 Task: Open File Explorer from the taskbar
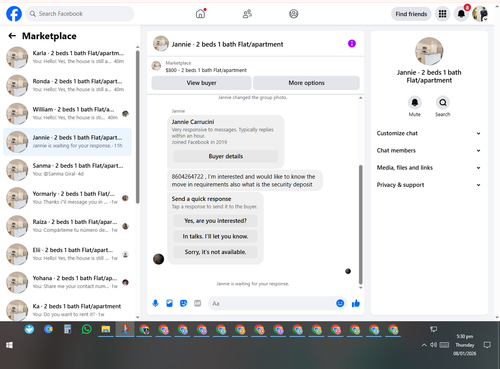106,330
